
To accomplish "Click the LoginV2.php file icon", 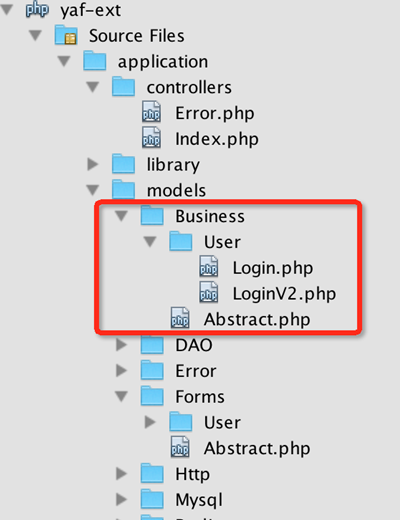I will (x=209, y=292).
